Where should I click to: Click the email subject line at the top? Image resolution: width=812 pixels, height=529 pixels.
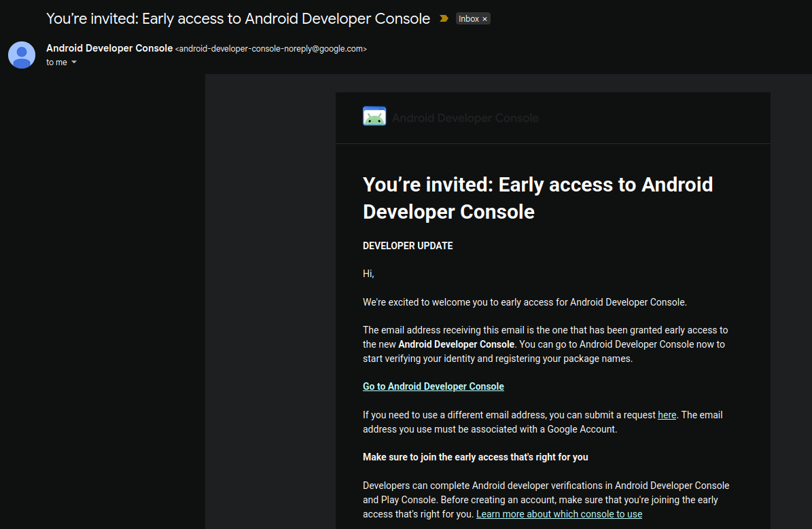(238, 19)
